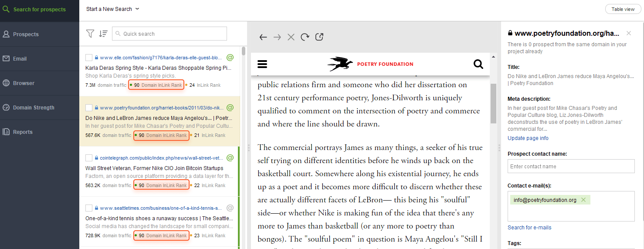Click the POETRY FOUNDATION header text
Screen dimensions: 644x249
tap(385, 64)
